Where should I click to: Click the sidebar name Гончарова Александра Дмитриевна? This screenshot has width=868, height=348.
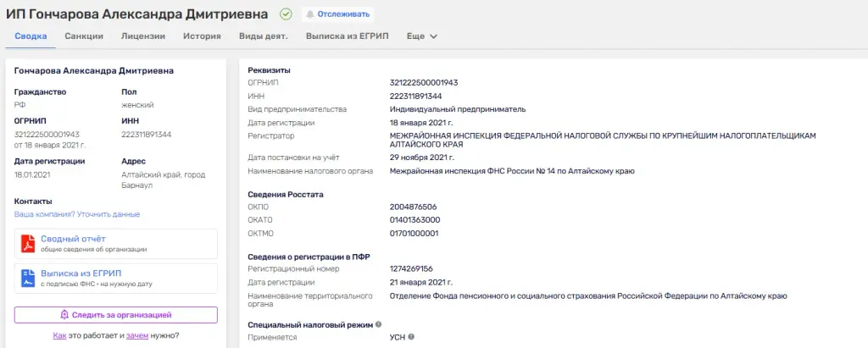coord(93,71)
